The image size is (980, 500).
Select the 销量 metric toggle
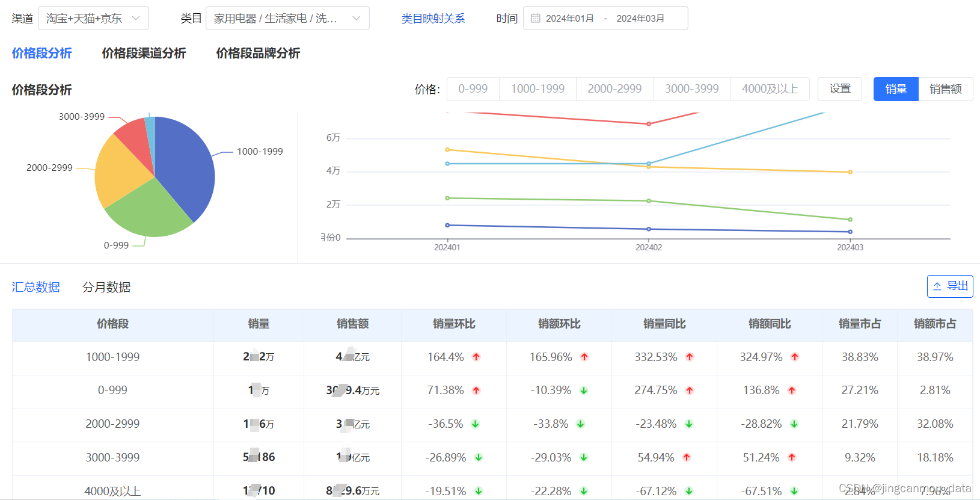tap(896, 89)
